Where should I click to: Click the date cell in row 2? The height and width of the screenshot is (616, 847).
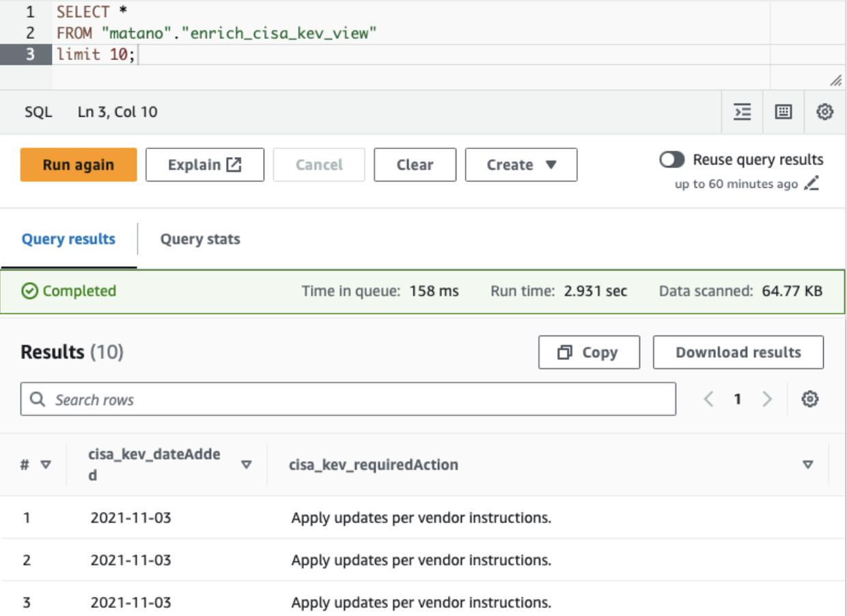click(130, 560)
